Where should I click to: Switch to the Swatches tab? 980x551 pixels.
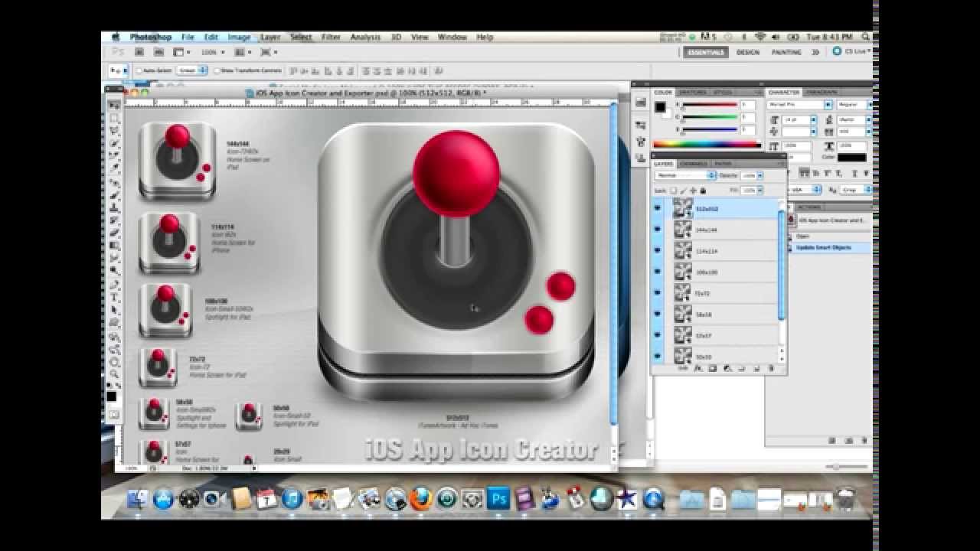coord(693,92)
